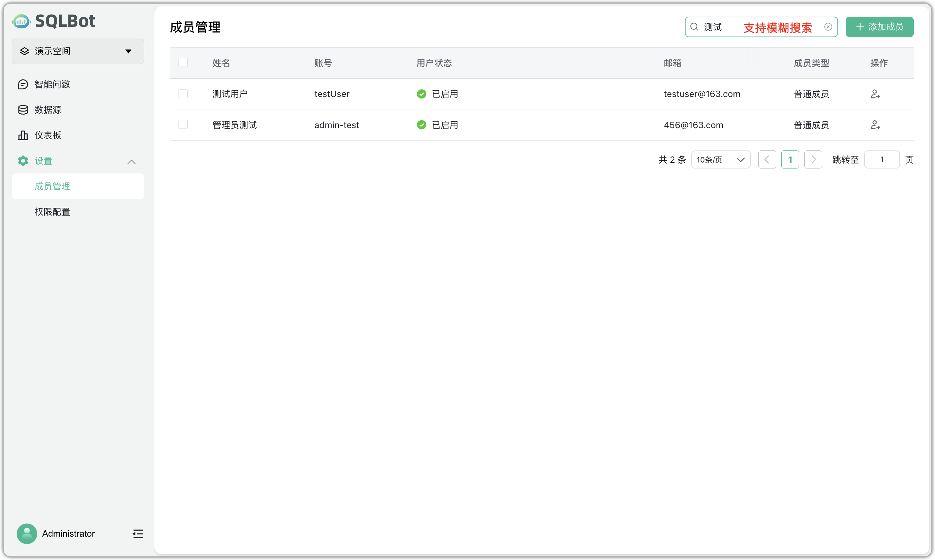
Task: Open the 演示空间 workspace dropdown
Action: tap(128, 51)
